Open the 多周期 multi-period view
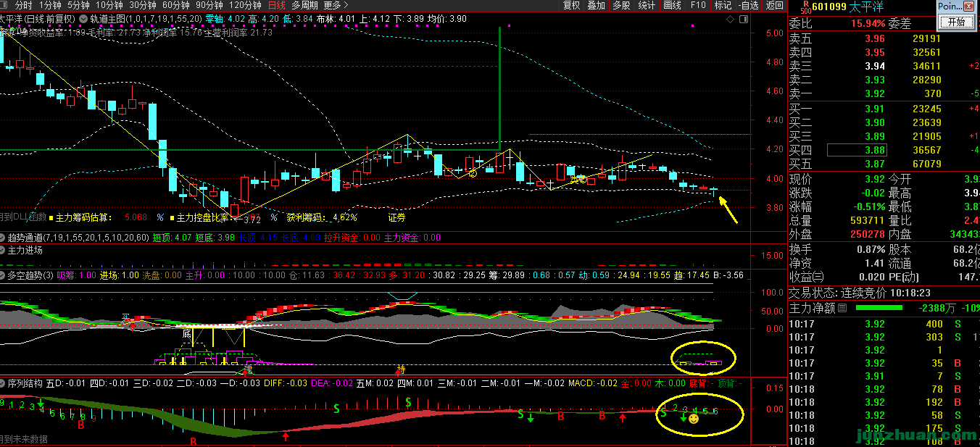Screen dimensions: 980x447 pyautogui.click(x=304, y=5)
